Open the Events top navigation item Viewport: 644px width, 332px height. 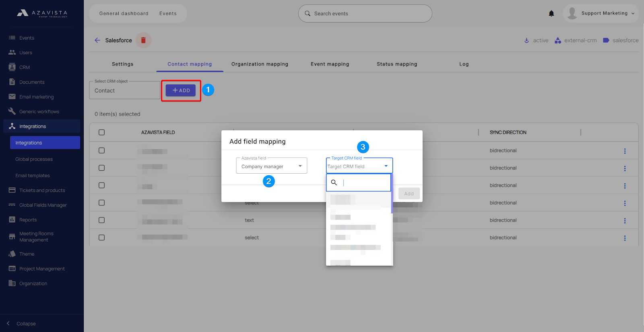click(x=168, y=13)
